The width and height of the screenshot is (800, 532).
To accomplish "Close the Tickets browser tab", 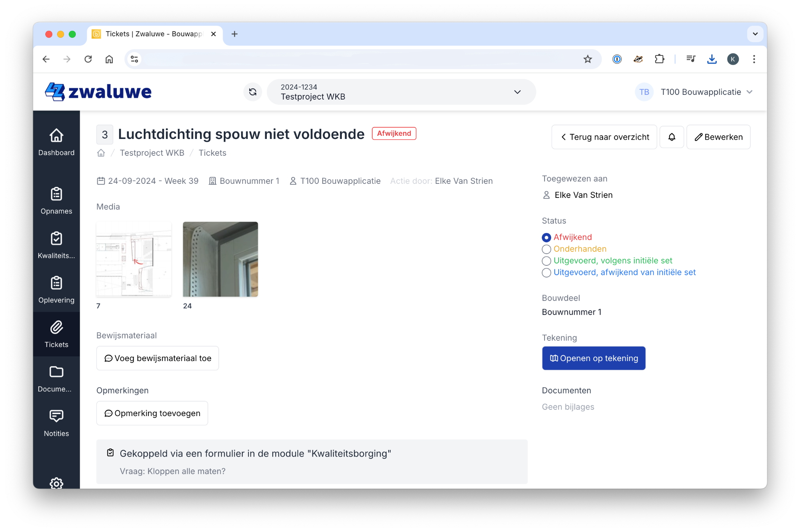I will (x=213, y=34).
